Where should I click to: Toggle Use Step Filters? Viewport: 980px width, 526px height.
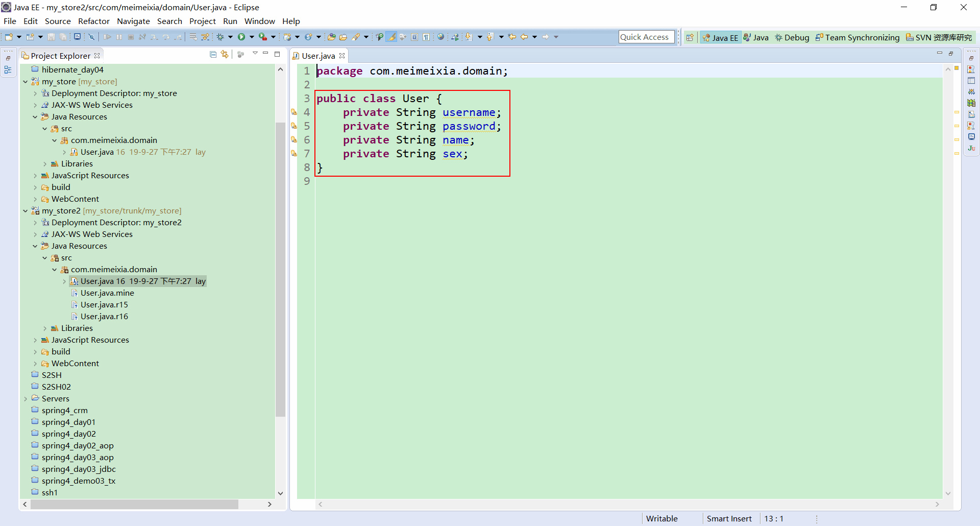click(205, 37)
